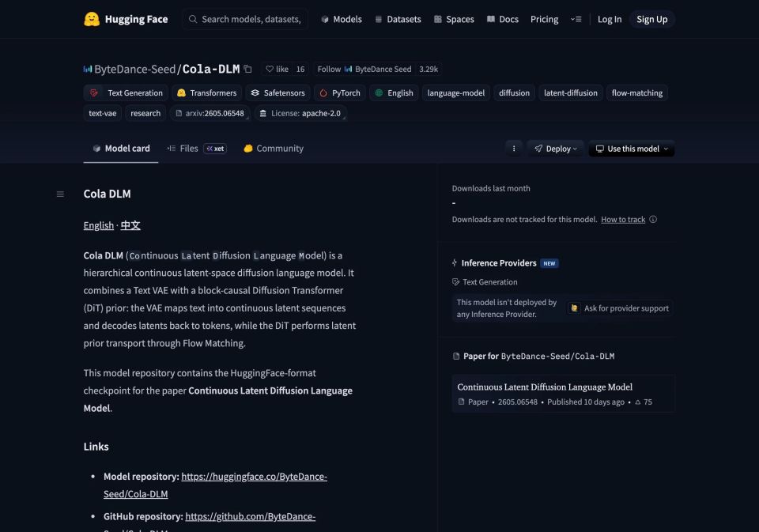Screen dimensions: 759x532
Task: Click the Text Generation tag icon
Action: coord(94,93)
